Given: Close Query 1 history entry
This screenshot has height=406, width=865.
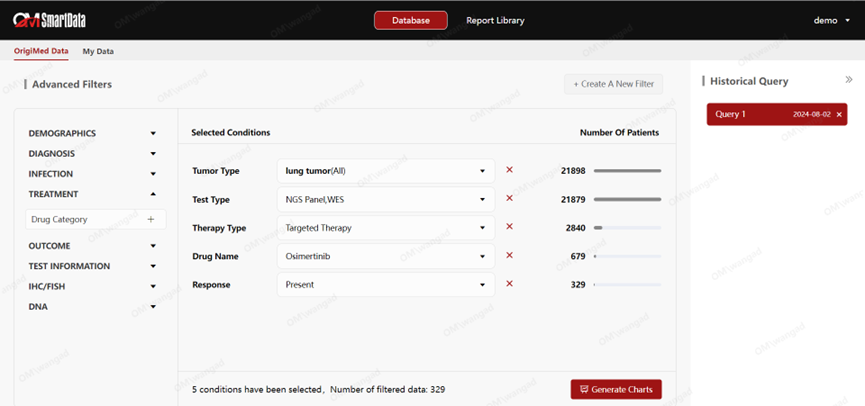Looking at the screenshot, I should coord(839,115).
